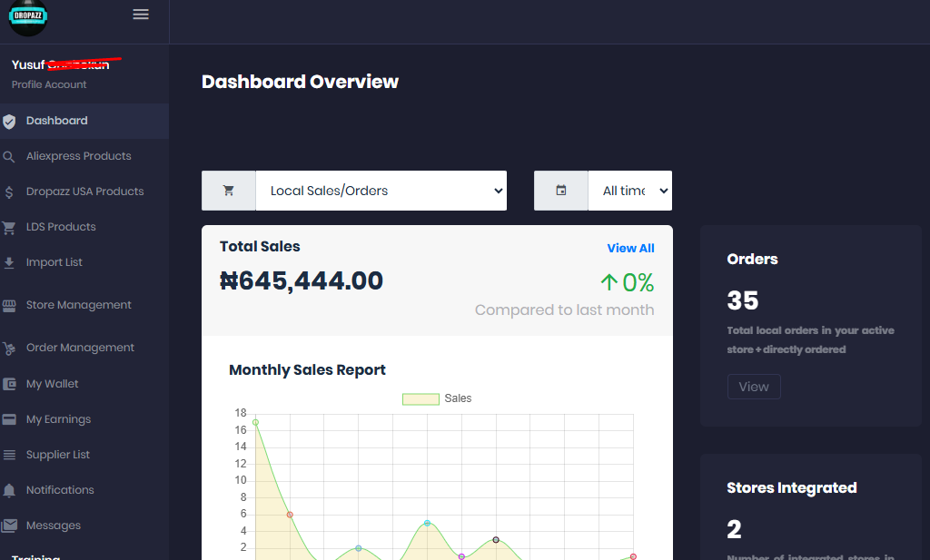Image resolution: width=930 pixels, height=560 pixels.
Task: Click the View All link
Action: 630,249
